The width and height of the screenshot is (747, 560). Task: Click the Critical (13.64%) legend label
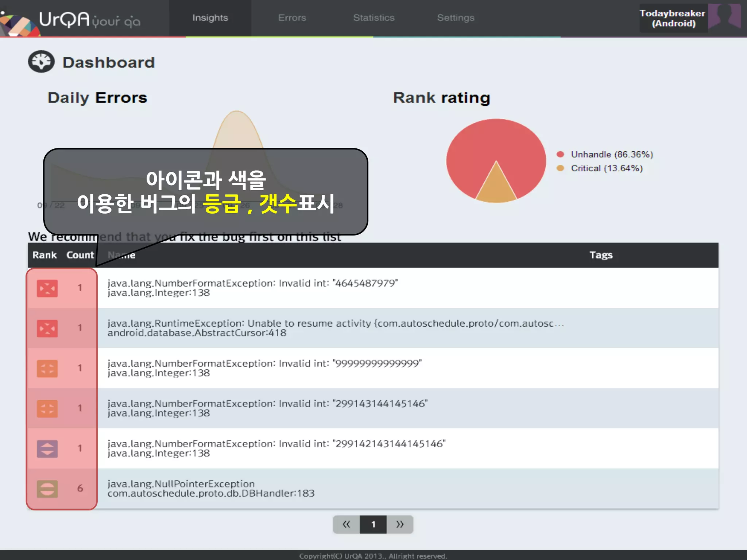[607, 168]
